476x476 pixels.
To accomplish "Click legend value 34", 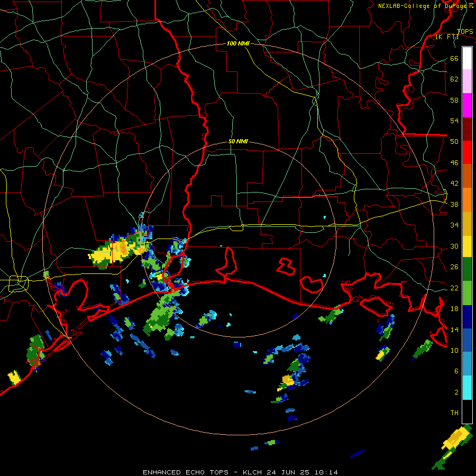I will click(454, 225).
